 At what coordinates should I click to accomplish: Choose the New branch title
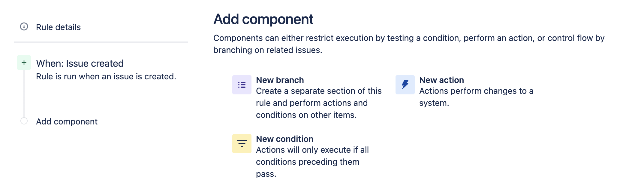tap(280, 80)
